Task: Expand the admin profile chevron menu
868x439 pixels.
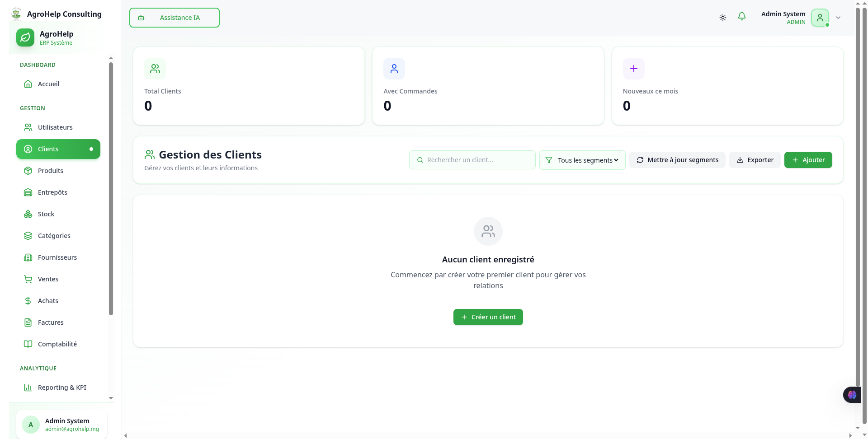Action: (x=838, y=18)
